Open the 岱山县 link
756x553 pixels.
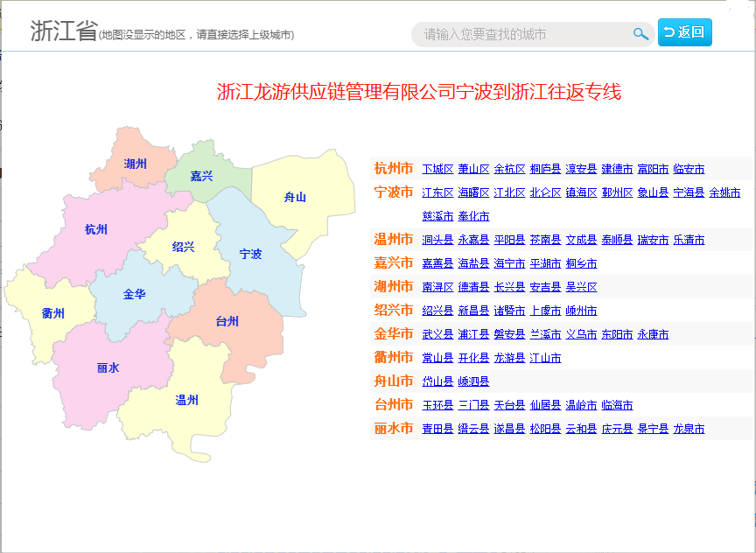point(437,381)
